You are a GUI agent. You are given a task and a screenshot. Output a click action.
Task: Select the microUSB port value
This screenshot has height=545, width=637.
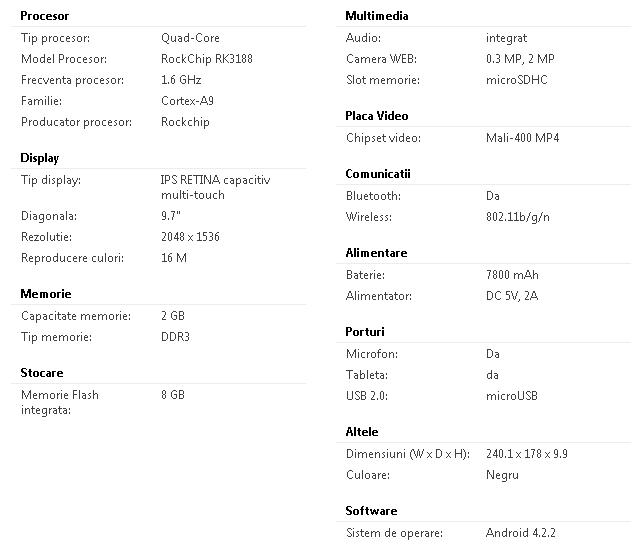(512, 396)
